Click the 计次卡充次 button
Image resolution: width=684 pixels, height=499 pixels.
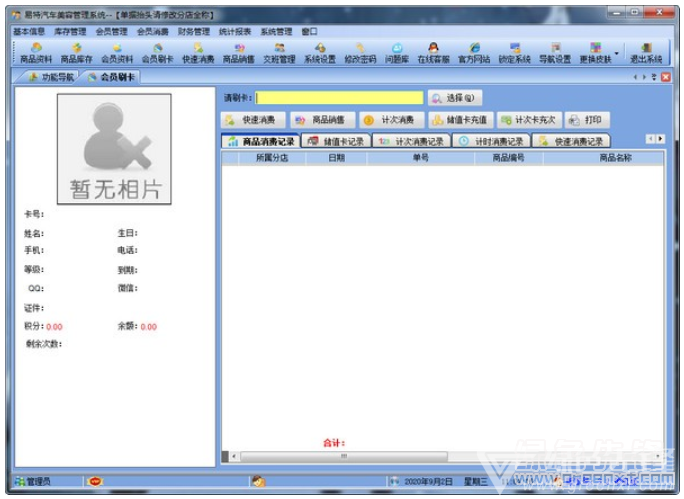click(x=529, y=120)
